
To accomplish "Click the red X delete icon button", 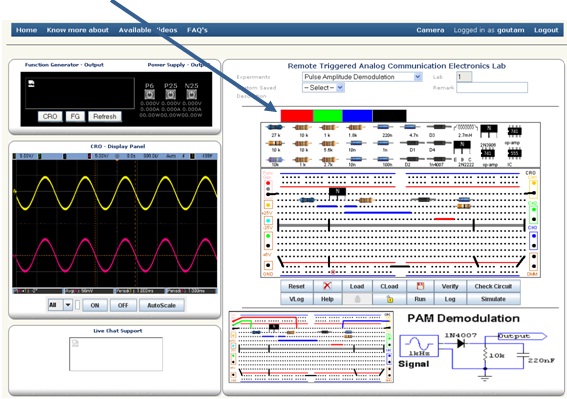I will 327,286.
